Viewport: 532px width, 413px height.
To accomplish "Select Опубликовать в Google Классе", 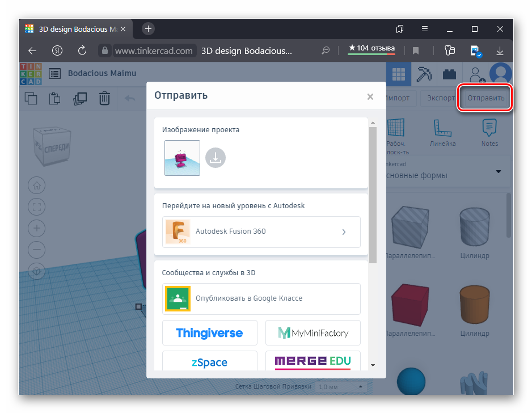I will (x=261, y=298).
